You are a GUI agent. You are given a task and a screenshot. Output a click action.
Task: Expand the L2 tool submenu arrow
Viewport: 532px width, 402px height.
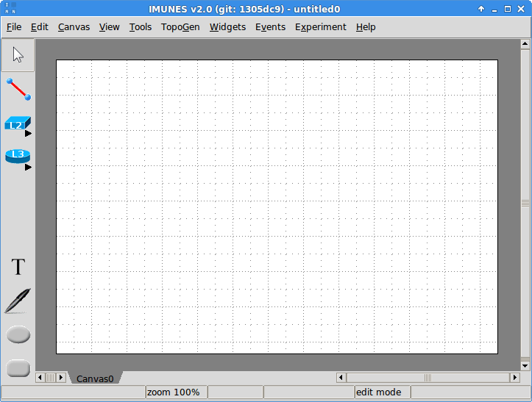coord(28,134)
